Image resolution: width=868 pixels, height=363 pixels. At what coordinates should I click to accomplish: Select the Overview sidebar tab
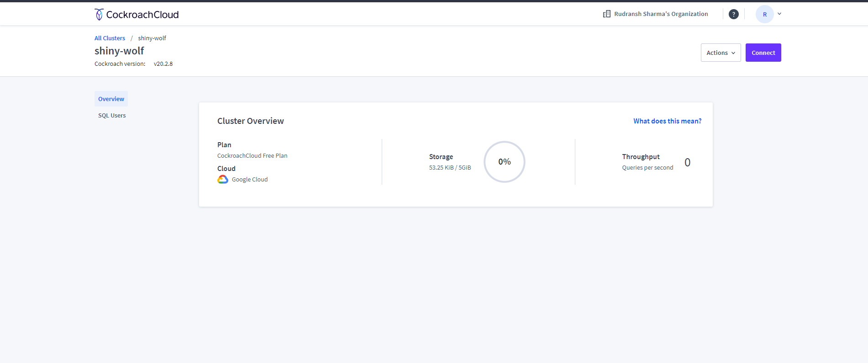[111, 99]
